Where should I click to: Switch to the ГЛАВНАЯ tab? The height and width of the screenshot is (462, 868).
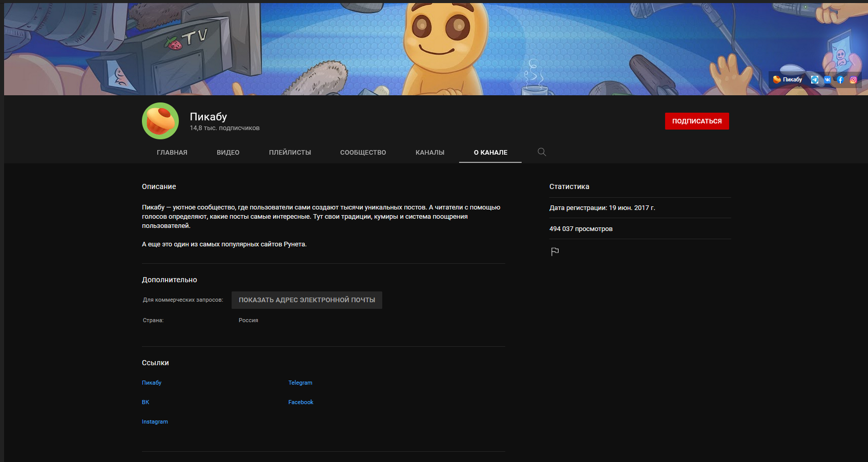172,153
